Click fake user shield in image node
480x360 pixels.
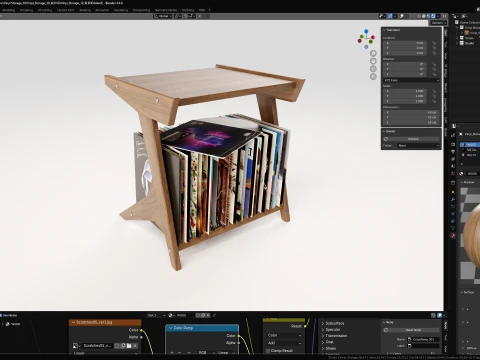117,346
